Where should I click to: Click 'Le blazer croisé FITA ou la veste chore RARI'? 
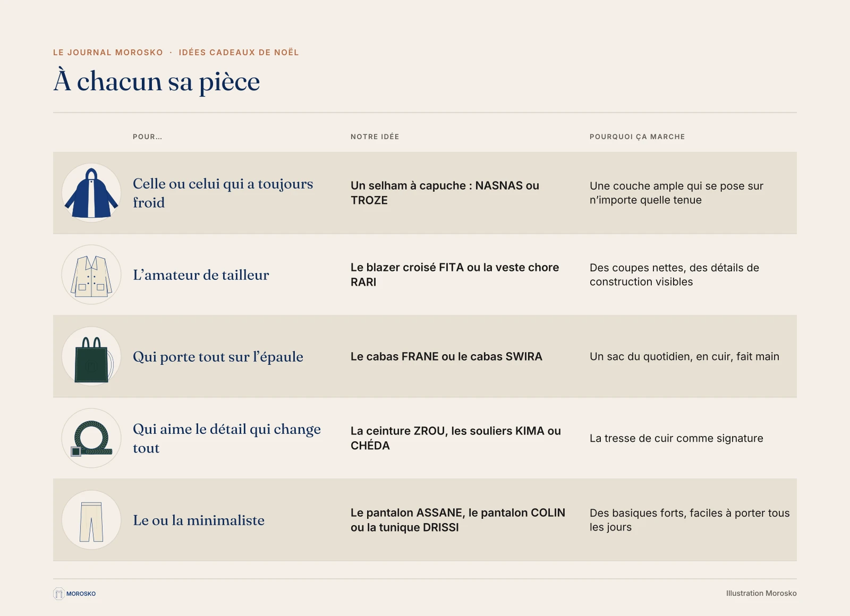click(455, 275)
